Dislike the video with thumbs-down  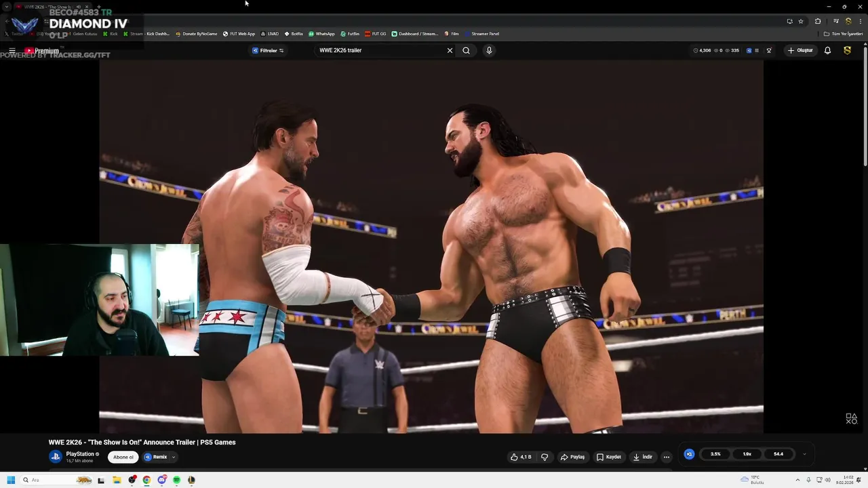[544, 457]
